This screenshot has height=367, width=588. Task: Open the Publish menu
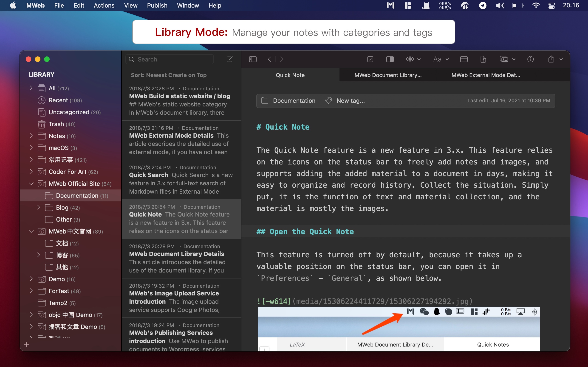click(157, 5)
